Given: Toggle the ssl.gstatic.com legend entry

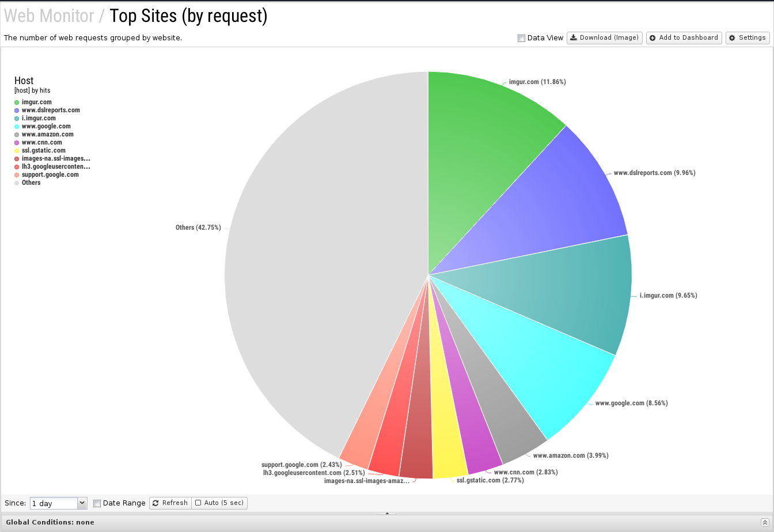Looking at the screenshot, I should pyautogui.click(x=40, y=150).
